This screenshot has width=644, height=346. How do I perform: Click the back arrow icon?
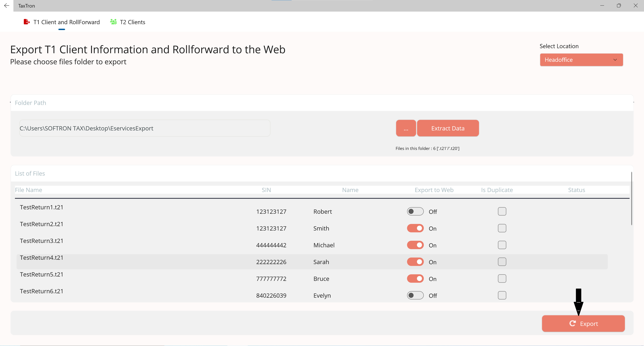click(x=7, y=6)
